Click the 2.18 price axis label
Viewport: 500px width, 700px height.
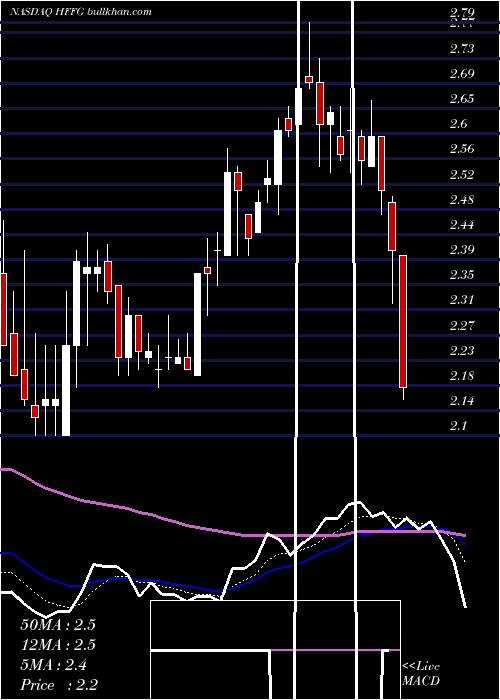pyautogui.click(x=462, y=375)
